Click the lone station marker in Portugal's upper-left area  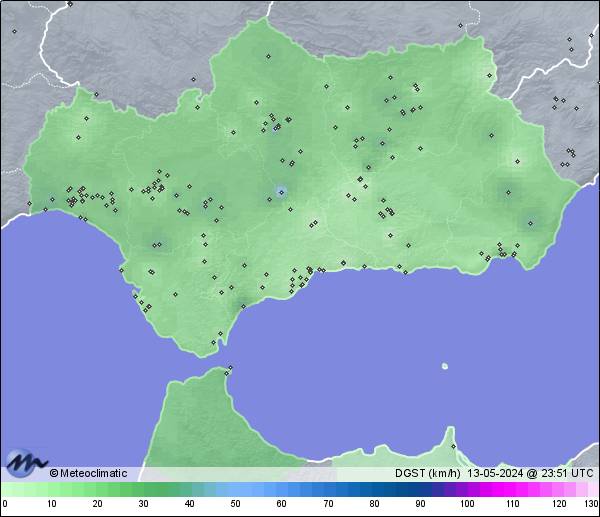tap(15, 31)
